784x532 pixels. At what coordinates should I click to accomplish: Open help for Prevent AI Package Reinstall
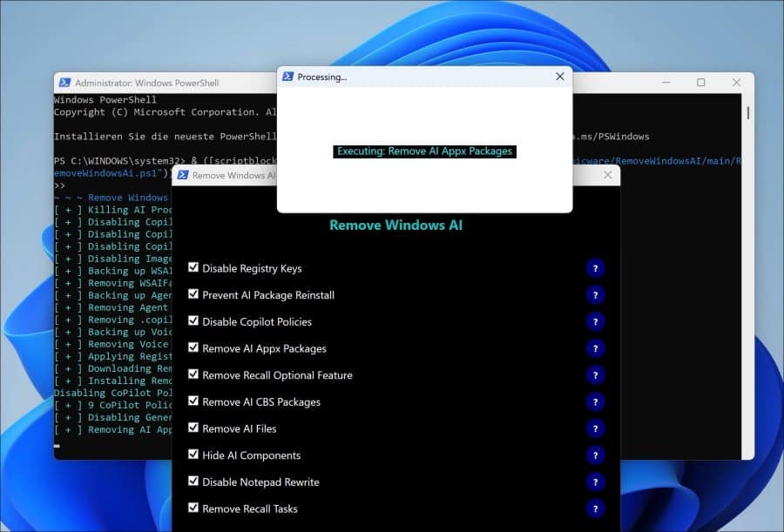click(595, 295)
